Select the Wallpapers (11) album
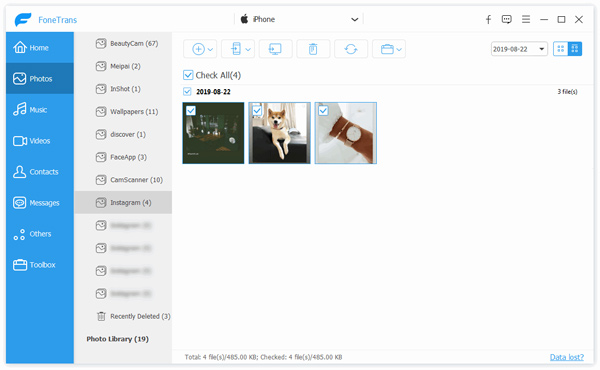The image size is (600, 370). click(x=124, y=112)
